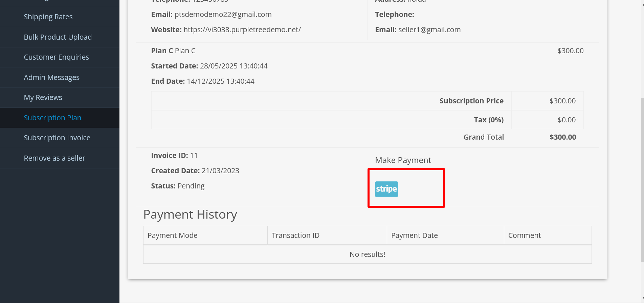The height and width of the screenshot is (303, 644).
Task: Open Shipping Rates in the sidebar
Action: tap(48, 17)
